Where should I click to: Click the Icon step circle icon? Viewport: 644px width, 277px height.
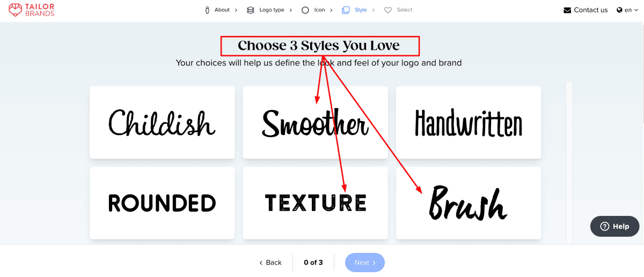pos(305,10)
